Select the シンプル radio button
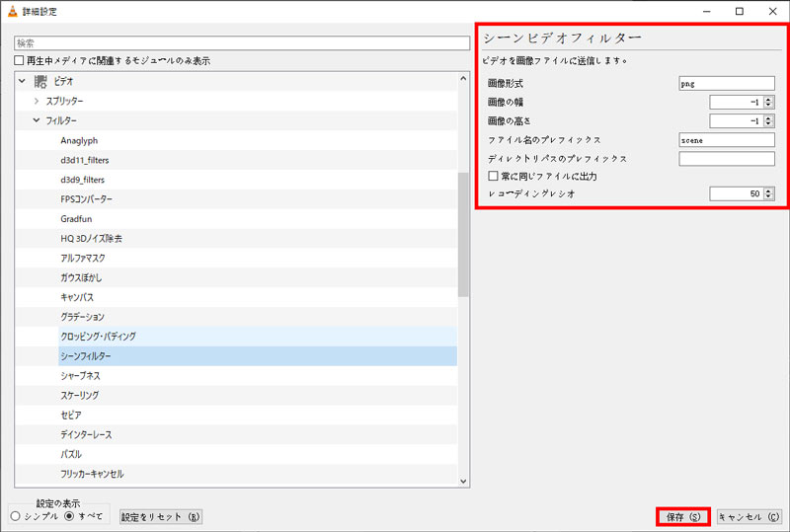The width and height of the screenshot is (790, 532). [16, 515]
